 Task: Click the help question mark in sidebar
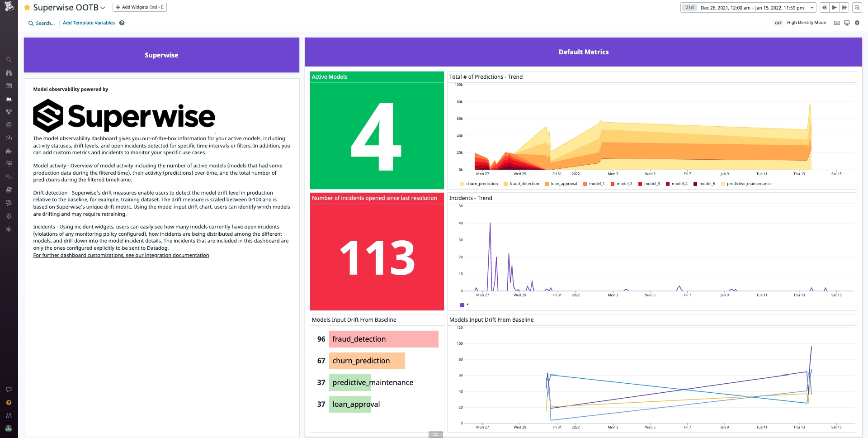click(x=9, y=403)
